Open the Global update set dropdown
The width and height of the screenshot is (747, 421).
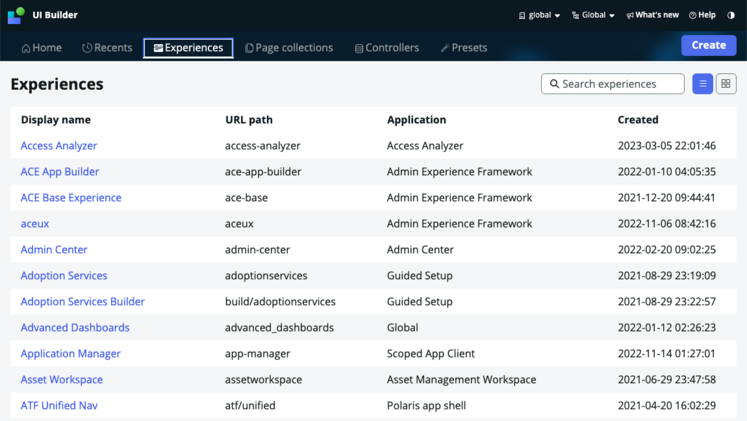pos(593,15)
